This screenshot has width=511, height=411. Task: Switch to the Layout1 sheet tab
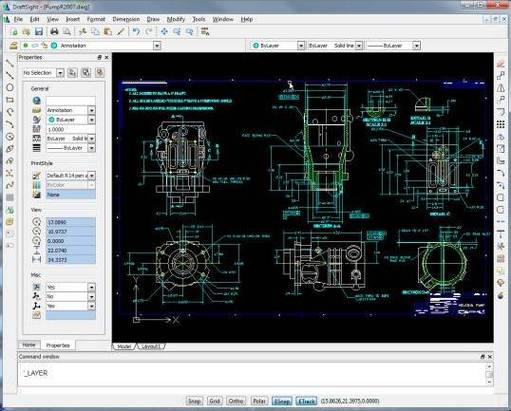(x=151, y=347)
